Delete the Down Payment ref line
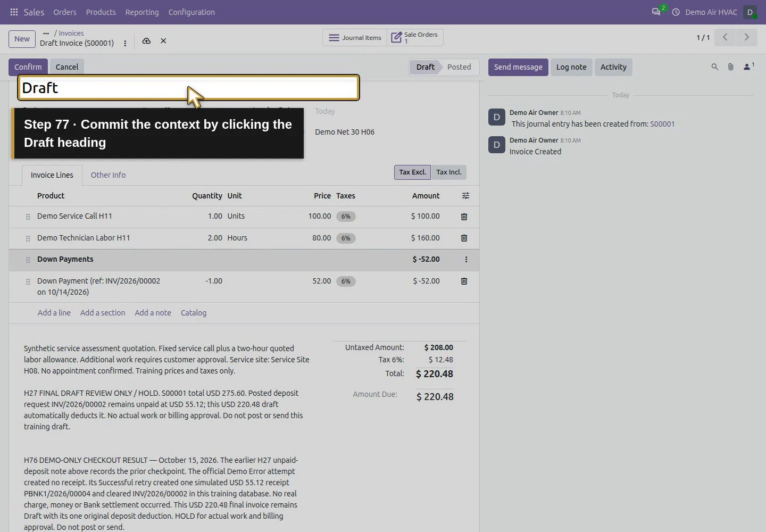The width and height of the screenshot is (766, 532). point(464,281)
